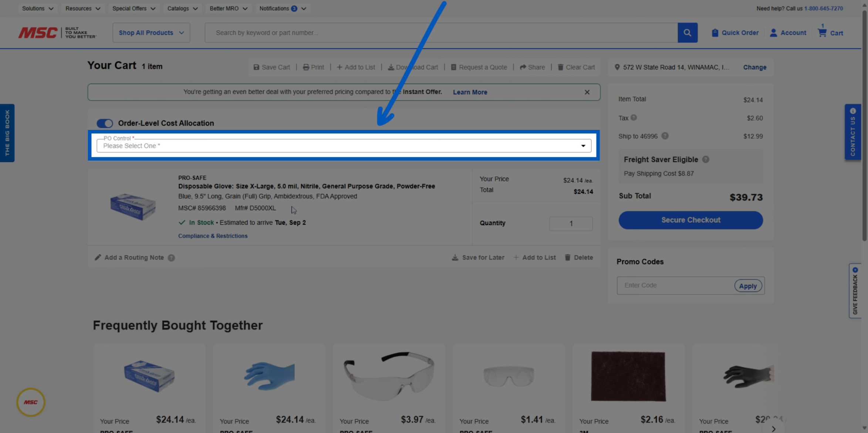
Task: Click the blue nitrile glove product image
Action: click(269, 376)
